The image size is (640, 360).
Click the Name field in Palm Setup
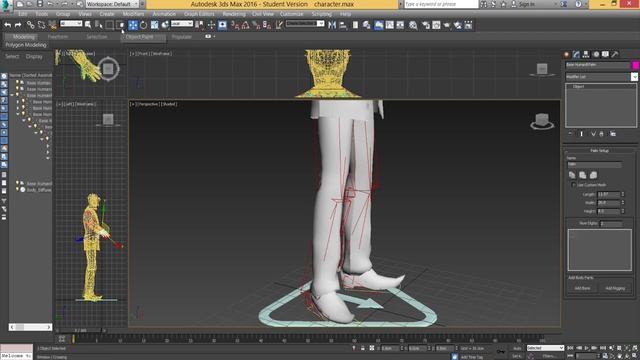click(x=594, y=164)
